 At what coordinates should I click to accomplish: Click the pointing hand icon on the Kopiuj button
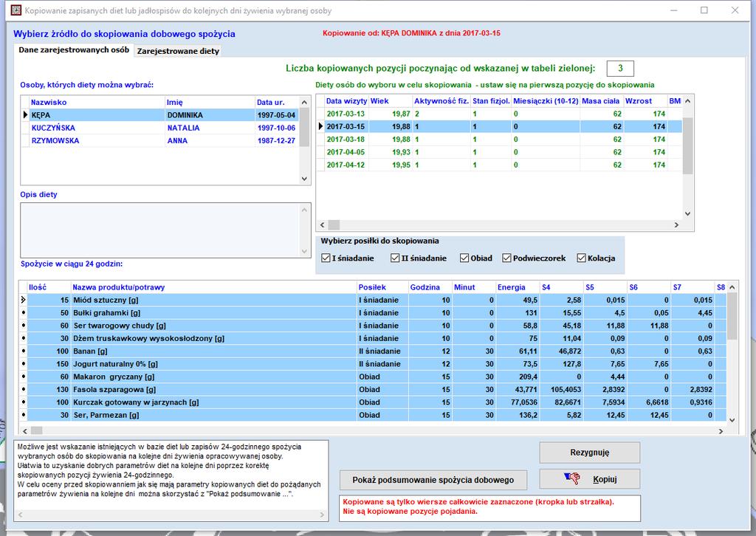(572, 478)
